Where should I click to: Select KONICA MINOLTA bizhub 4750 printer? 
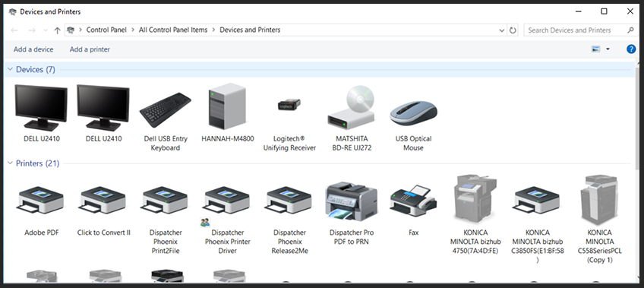tap(475, 198)
